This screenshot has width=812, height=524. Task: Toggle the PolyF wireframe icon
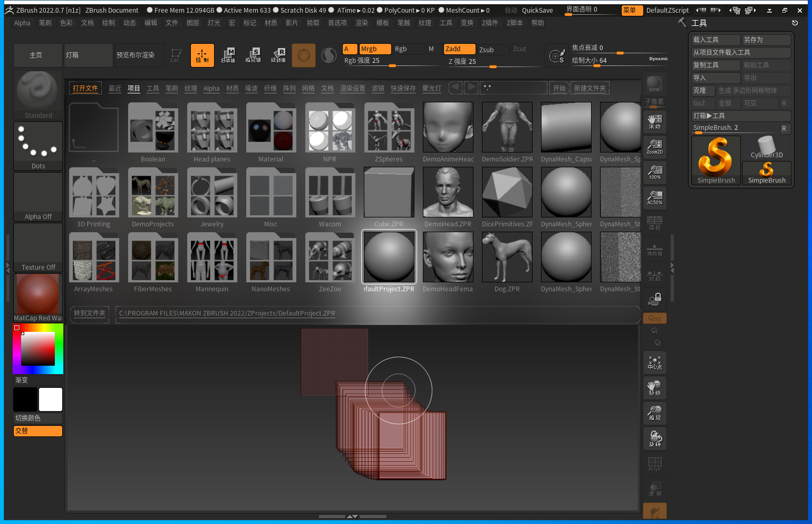point(654,464)
